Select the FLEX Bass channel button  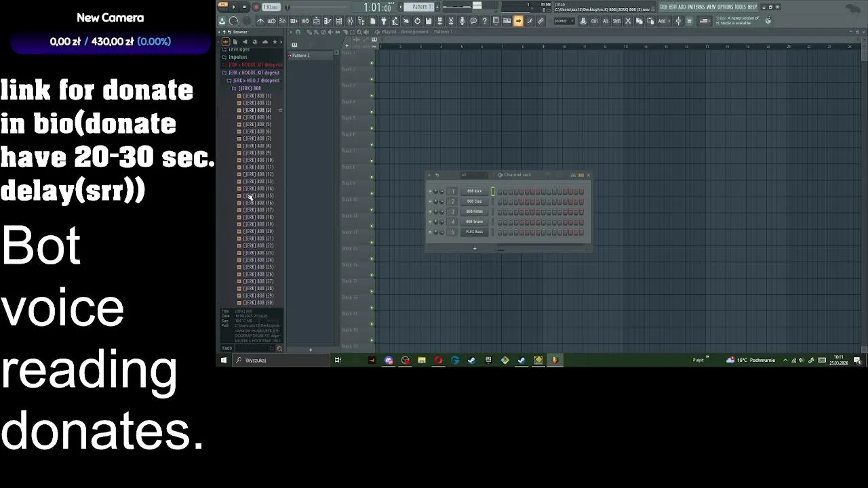coord(475,232)
